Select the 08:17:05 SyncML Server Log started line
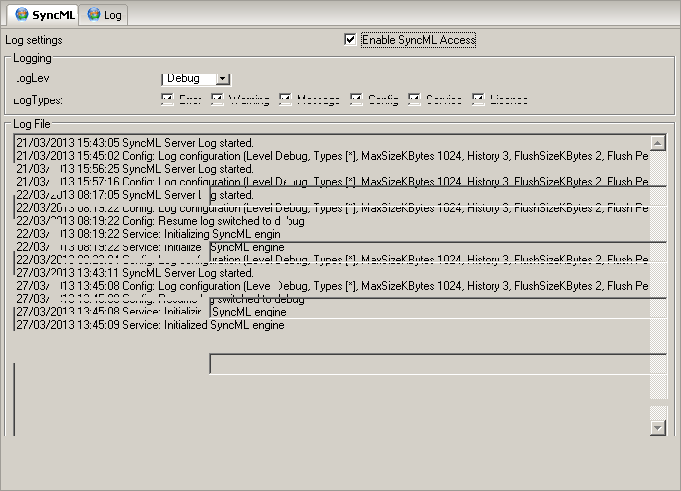Image resolution: width=681 pixels, height=491 pixels. point(135,195)
